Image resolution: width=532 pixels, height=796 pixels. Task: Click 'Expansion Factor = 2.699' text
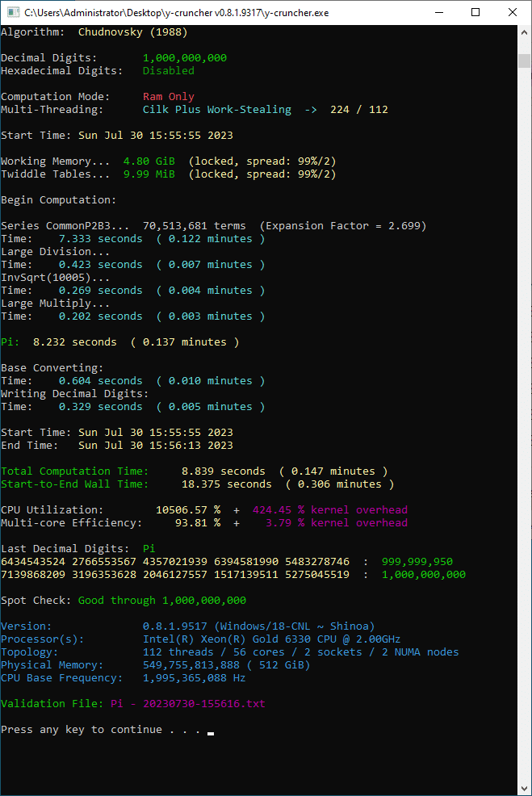pos(342,226)
